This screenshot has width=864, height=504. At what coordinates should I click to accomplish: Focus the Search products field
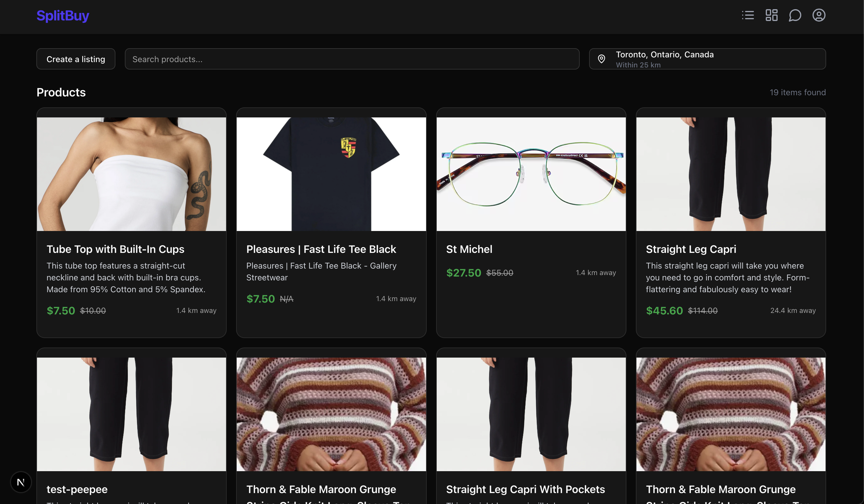[352, 59]
